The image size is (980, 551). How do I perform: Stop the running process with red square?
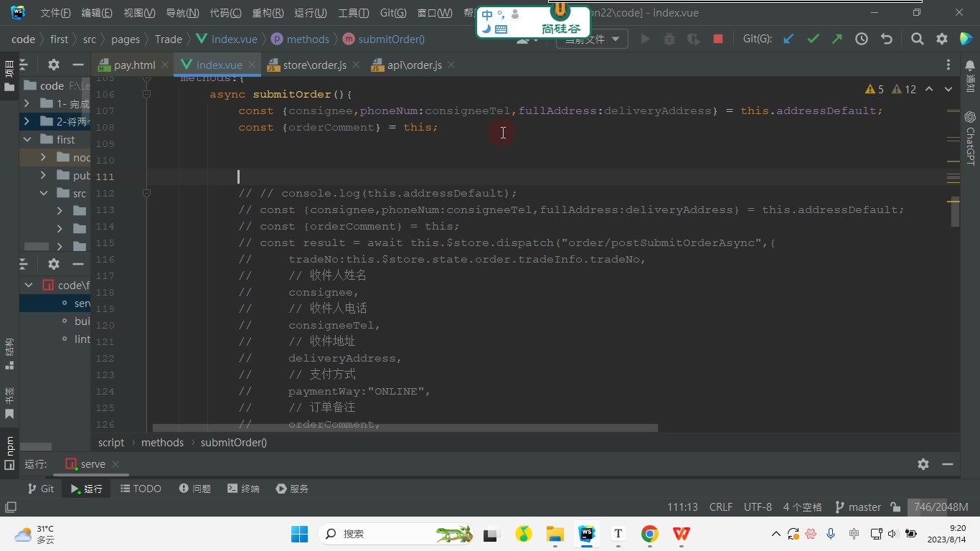[x=718, y=39]
